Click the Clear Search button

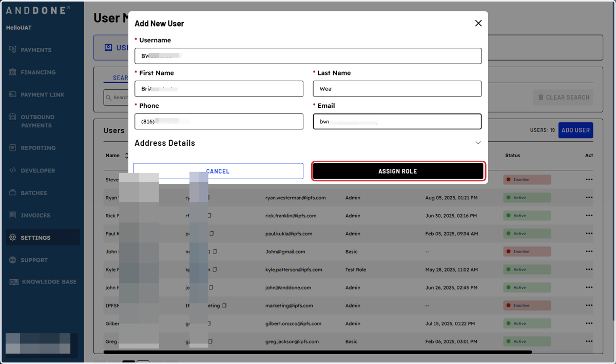(x=563, y=97)
